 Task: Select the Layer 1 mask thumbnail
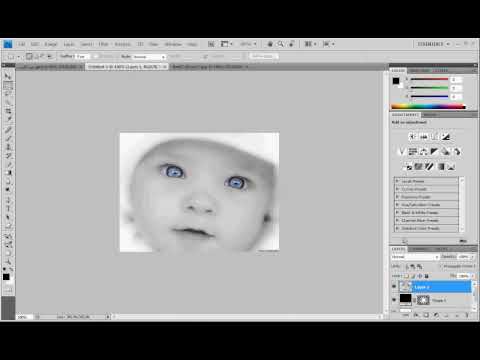coord(423,300)
